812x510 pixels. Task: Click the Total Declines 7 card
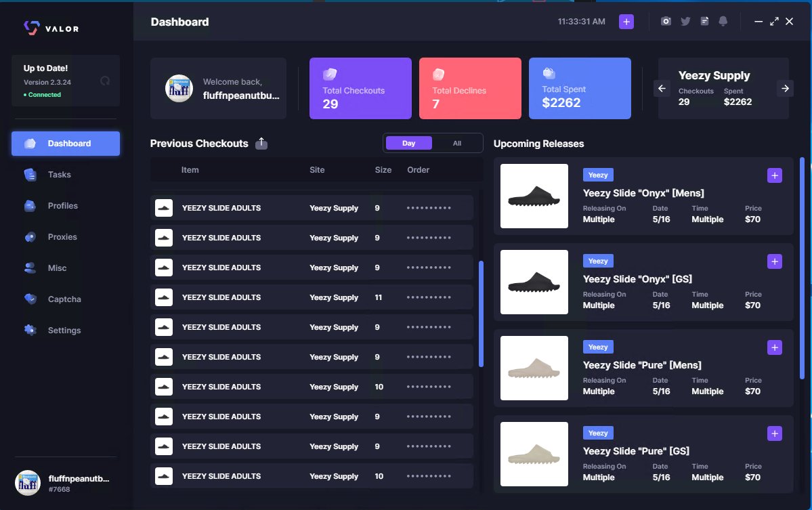click(470, 89)
